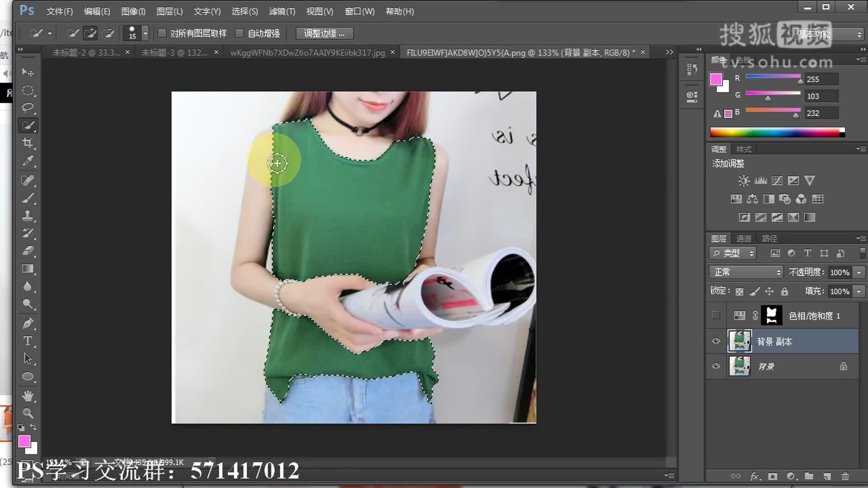This screenshot has width=868, height=488.
Task: Add a Curves adjustment from the 调整 panel
Action: pos(777,181)
